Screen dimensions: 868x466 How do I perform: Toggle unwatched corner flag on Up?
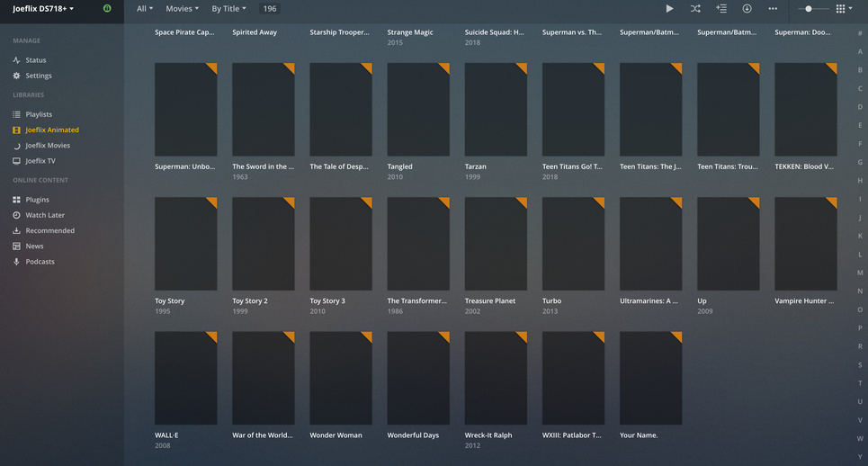pyautogui.click(x=755, y=202)
